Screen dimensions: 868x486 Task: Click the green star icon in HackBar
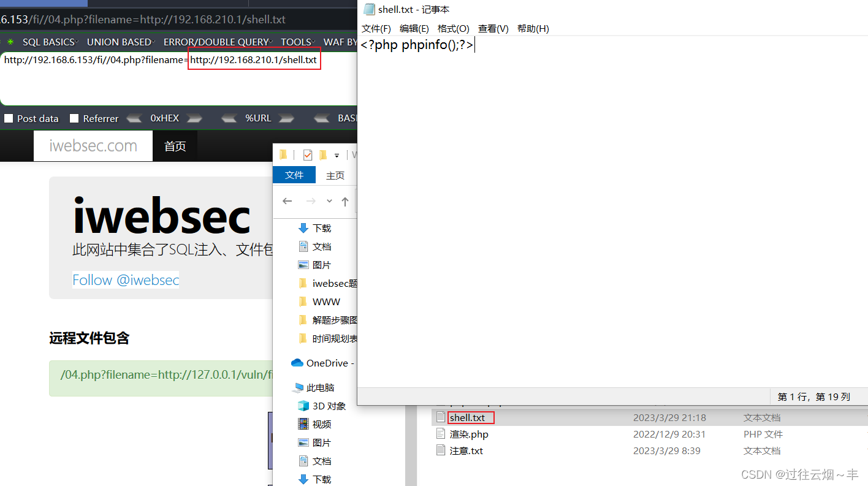(x=10, y=42)
